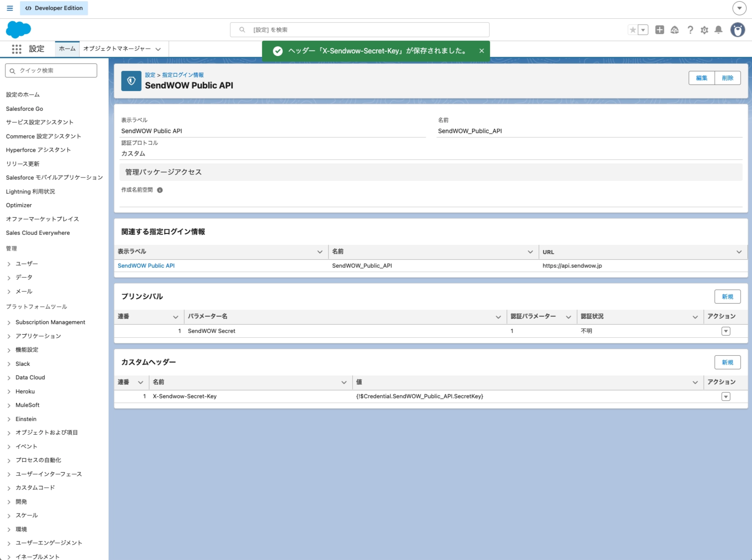The width and height of the screenshot is (752, 560).
Task: Open Hyperforce アシスタント in the sidebar
Action: (x=38, y=150)
